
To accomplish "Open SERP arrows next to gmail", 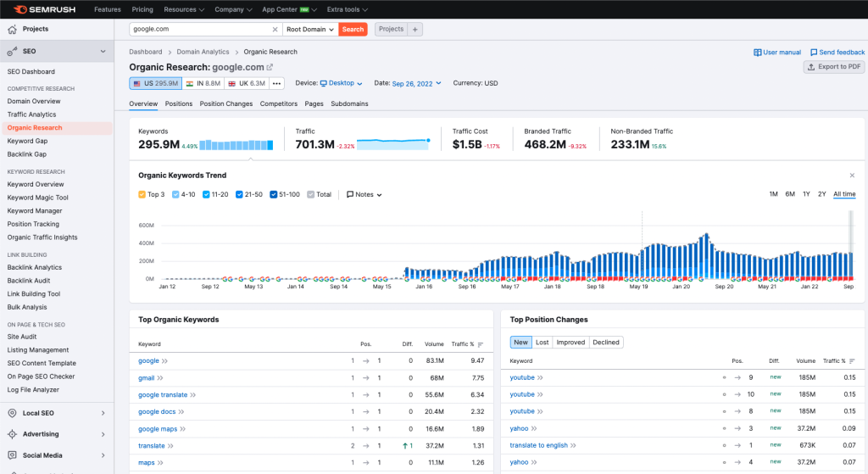I will coord(160,378).
